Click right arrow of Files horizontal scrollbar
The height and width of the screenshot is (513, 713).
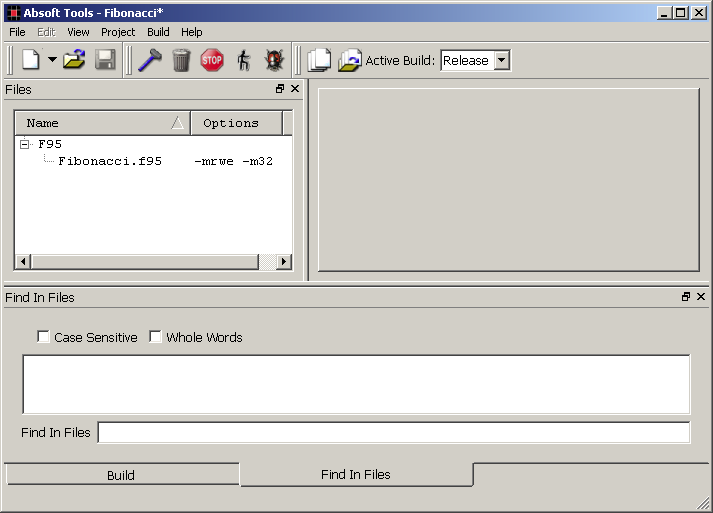(284, 262)
